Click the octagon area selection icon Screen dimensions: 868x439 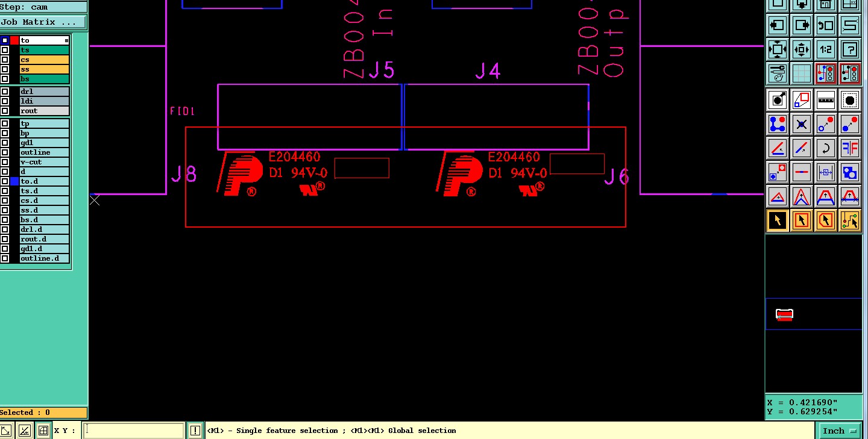click(850, 100)
